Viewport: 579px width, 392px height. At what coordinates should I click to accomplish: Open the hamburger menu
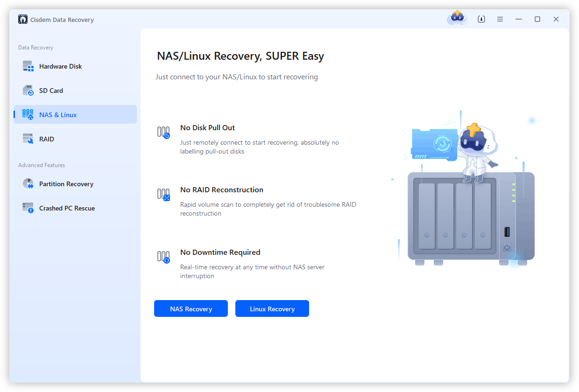(500, 19)
